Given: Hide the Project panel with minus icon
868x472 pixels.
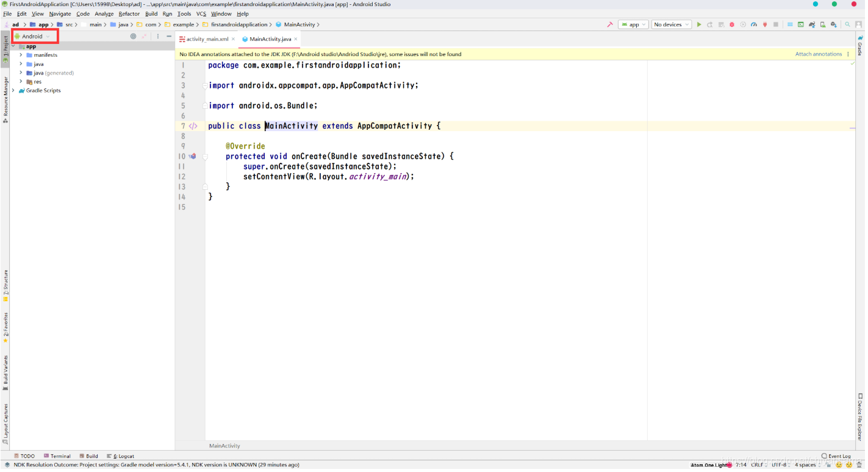Looking at the screenshot, I should (169, 37).
